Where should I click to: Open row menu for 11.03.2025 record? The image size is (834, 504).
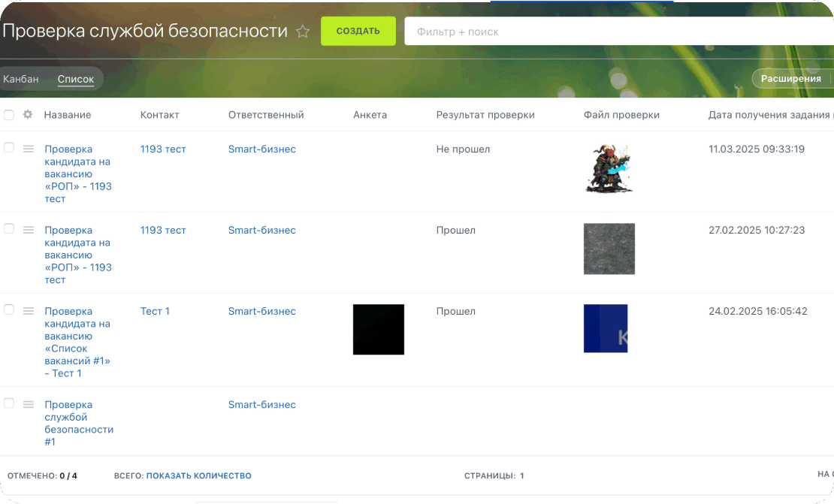[29, 149]
